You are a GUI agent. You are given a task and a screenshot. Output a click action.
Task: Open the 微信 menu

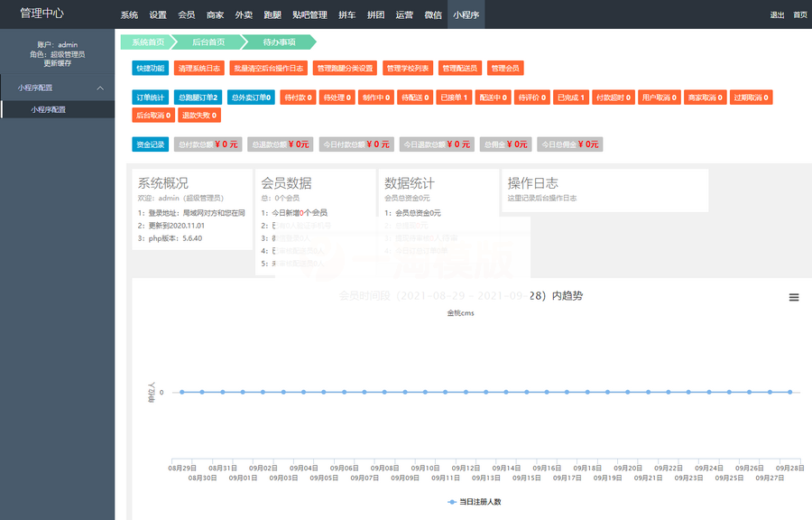point(431,14)
